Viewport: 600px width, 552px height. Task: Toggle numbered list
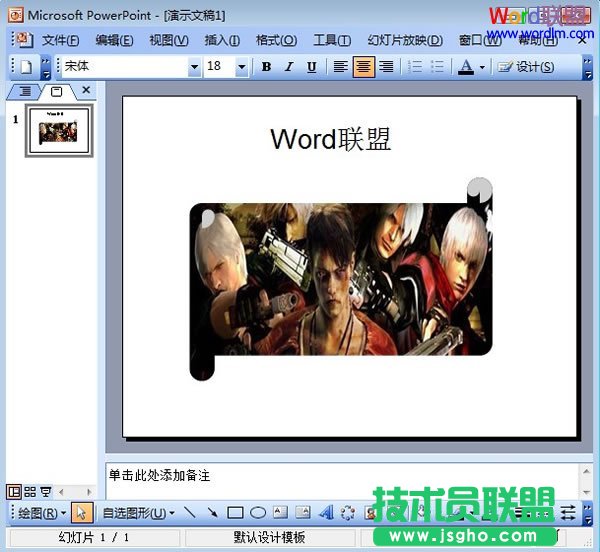point(415,67)
